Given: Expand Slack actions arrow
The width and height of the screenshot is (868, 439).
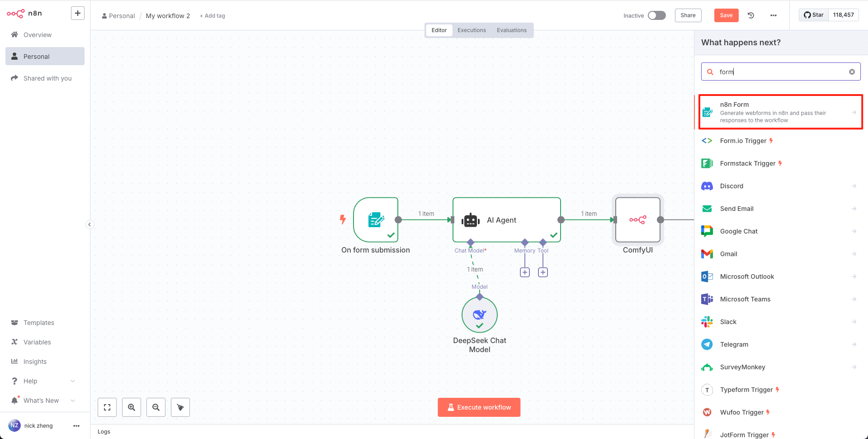Looking at the screenshot, I should click(854, 322).
